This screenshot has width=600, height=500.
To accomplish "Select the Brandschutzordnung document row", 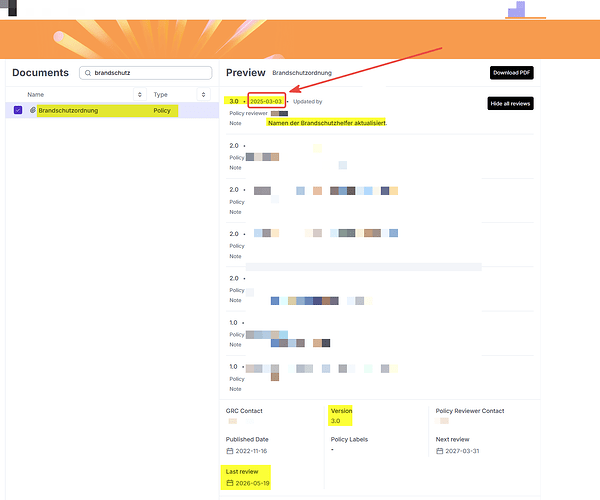I will tap(112, 110).
